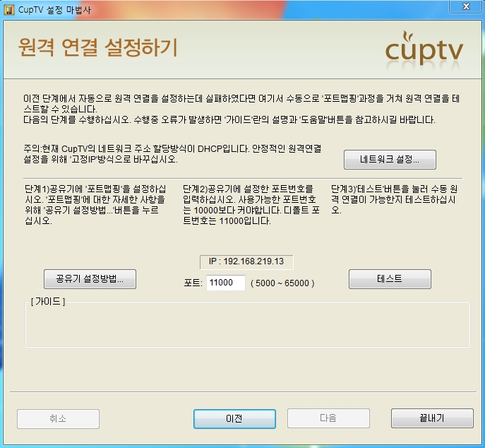Close the CupTV 설정 마법사 window
485x448 pixels.
pyautogui.click(x=466, y=6)
